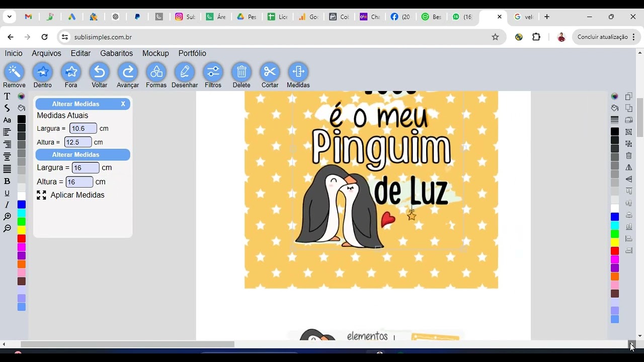The height and width of the screenshot is (362, 644).
Task: Open the Mockup menu
Action: [x=155, y=53]
